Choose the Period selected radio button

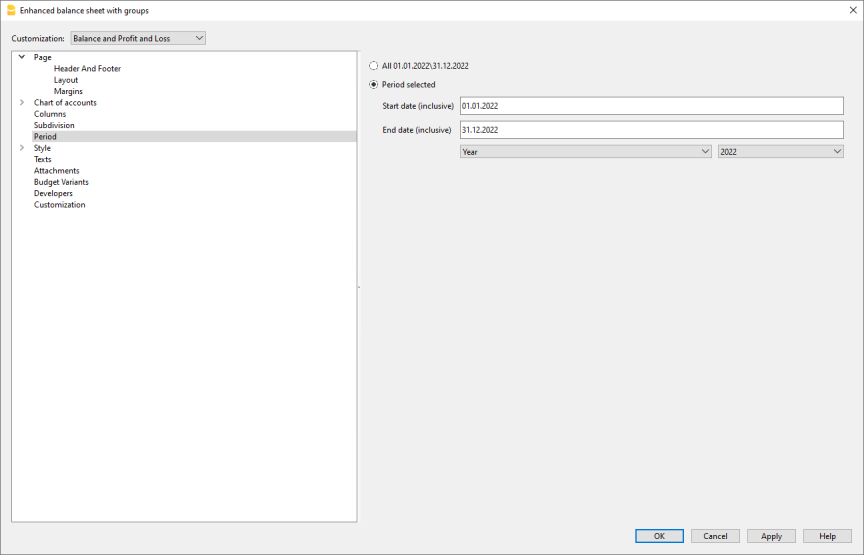pos(374,85)
